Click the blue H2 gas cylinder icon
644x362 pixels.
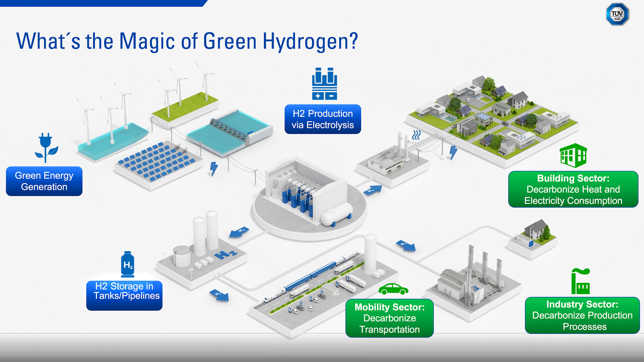pyautogui.click(x=127, y=264)
